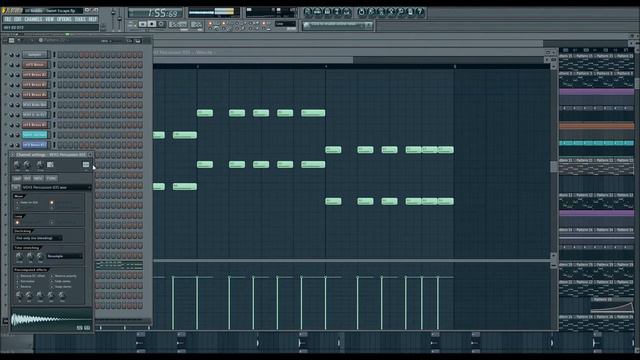
Task: Open the CHANNELS menu
Action: (x=33, y=19)
